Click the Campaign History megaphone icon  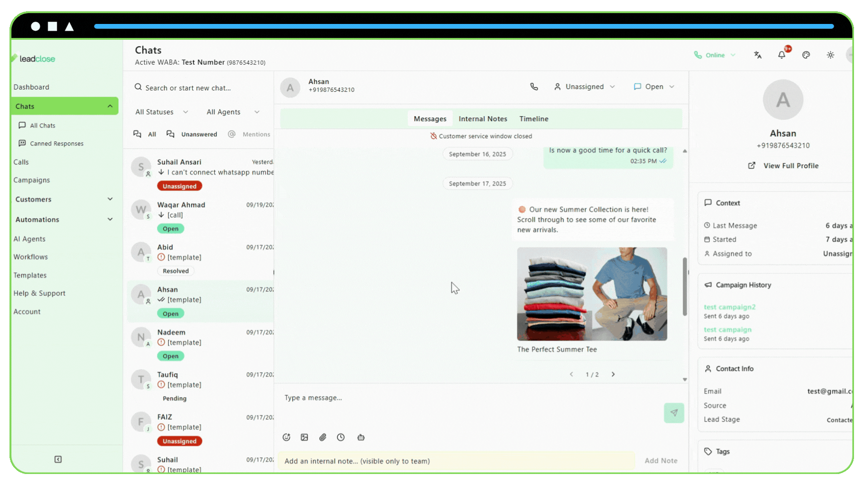(x=708, y=285)
